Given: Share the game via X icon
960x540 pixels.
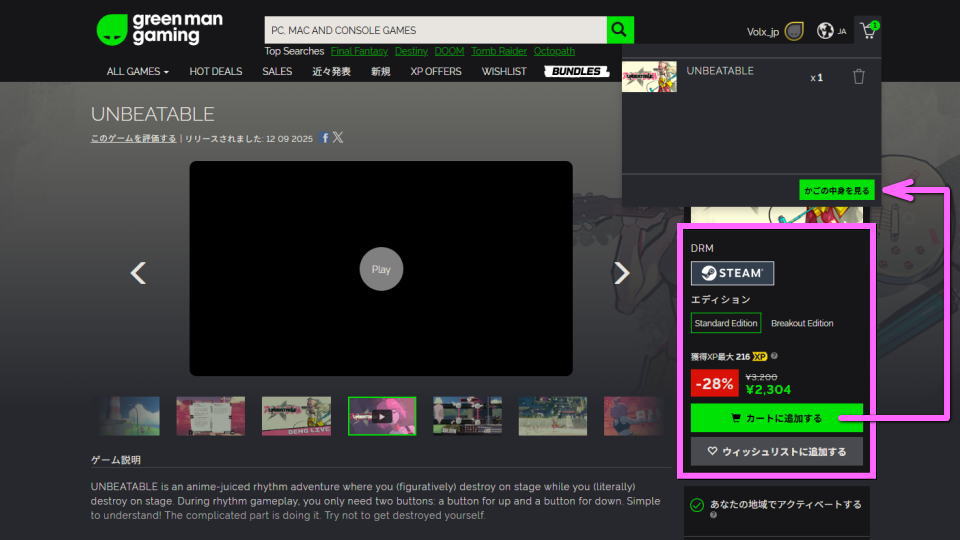Looking at the screenshot, I should click(x=338, y=138).
